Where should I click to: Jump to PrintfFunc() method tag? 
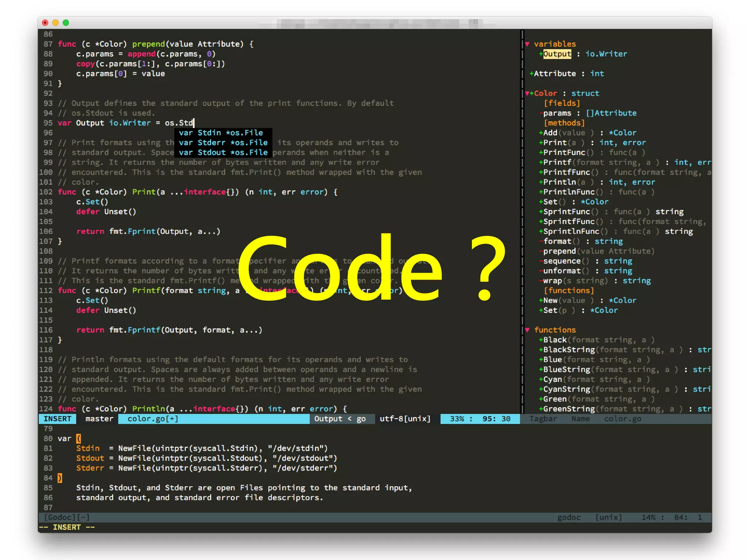pos(625,172)
